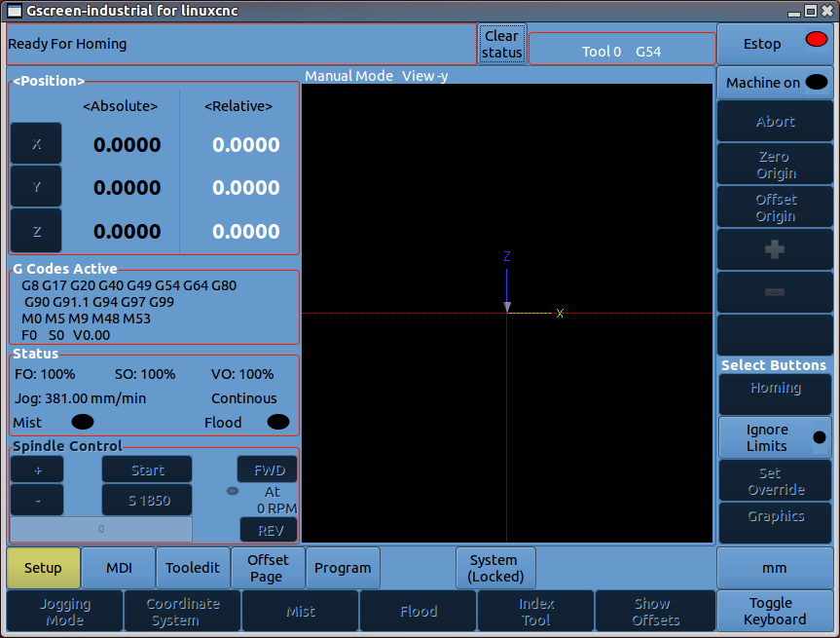The width and height of the screenshot is (840, 638).
Task: Click the spindle Start button
Action: 147,470
